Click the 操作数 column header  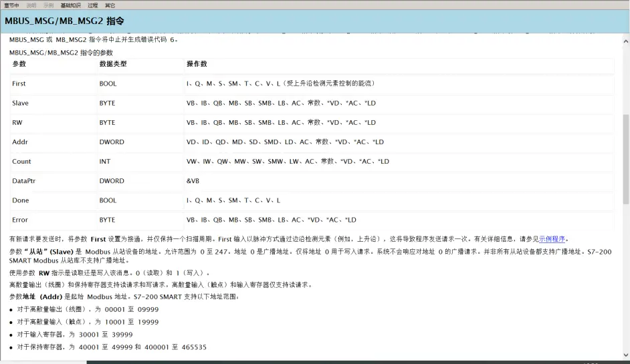click(x=197, y=64)
